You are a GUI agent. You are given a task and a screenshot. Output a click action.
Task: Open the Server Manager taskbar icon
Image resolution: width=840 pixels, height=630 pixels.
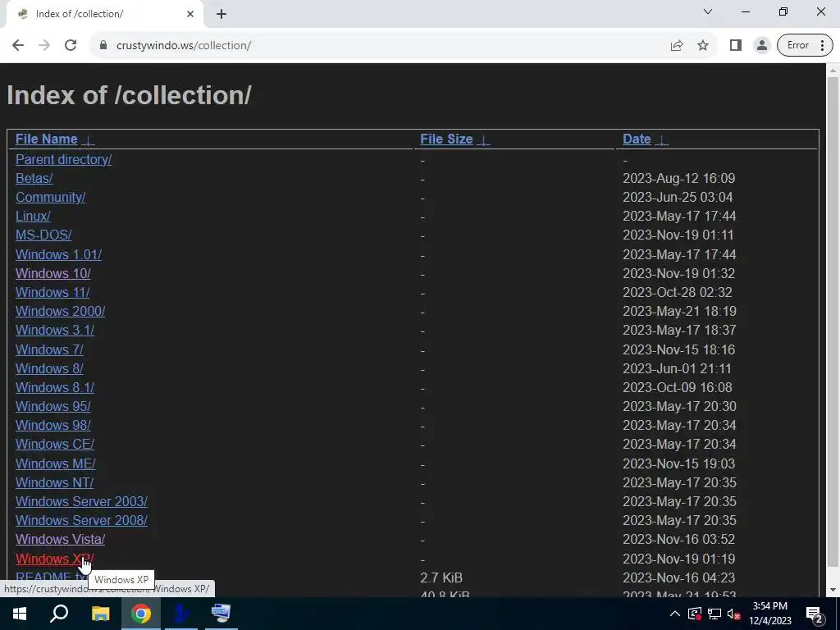click(221, 614)
